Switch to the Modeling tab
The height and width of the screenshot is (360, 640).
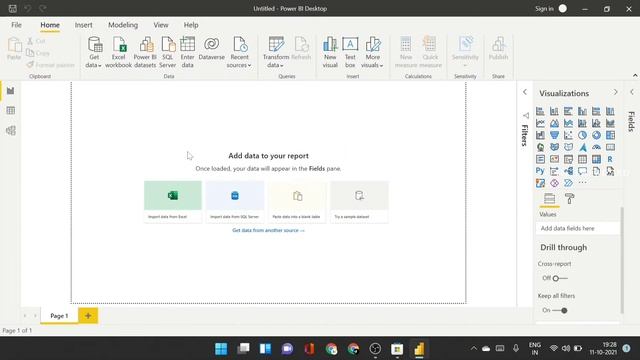point(123,25)
